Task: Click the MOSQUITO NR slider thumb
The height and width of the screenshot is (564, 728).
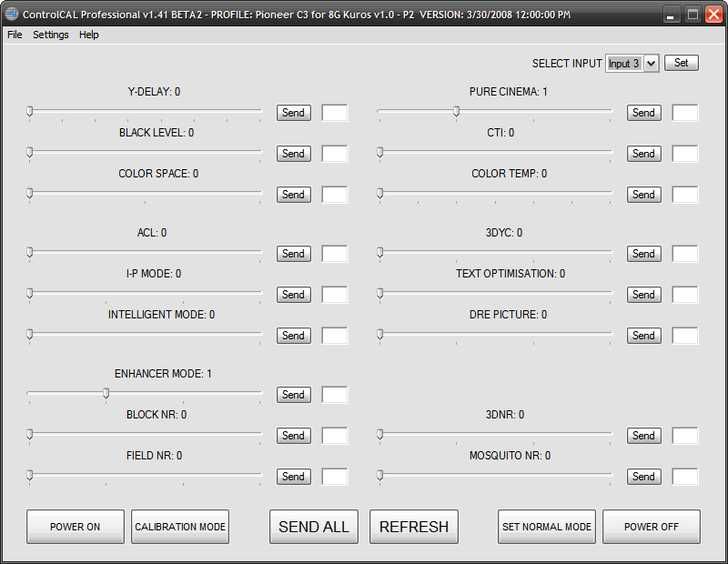Action: pos(380,476)
